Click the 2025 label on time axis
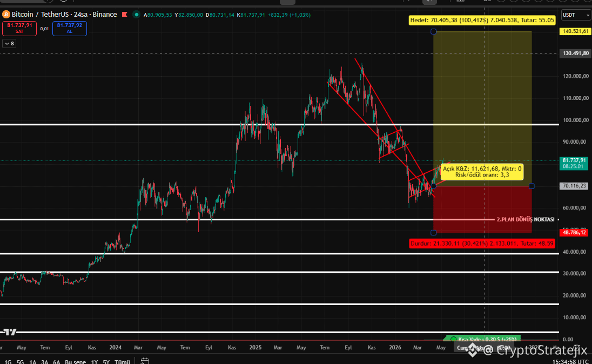The width and height of the screenshot is (592, 364). click(255, 347)
